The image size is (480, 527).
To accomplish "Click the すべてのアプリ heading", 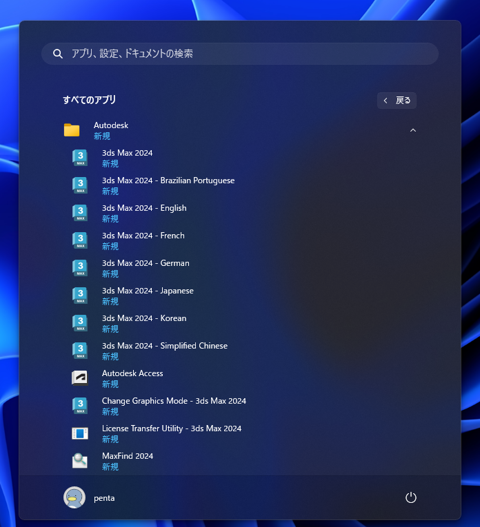I will pos(89,100).
